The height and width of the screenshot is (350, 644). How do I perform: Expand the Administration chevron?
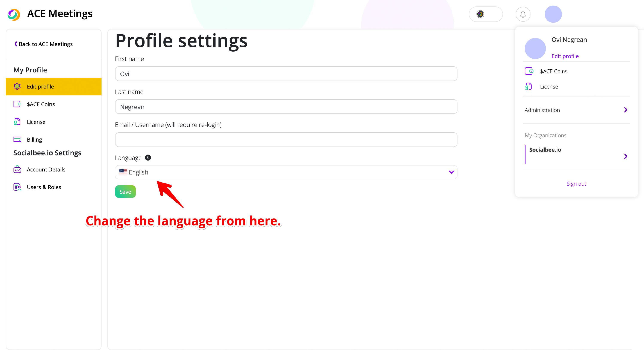[x=625, y=110]
